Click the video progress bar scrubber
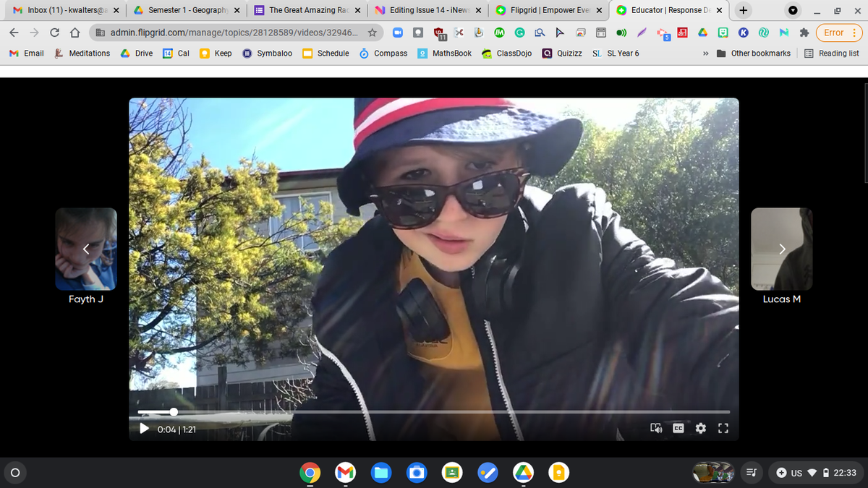 coord(174,412)
